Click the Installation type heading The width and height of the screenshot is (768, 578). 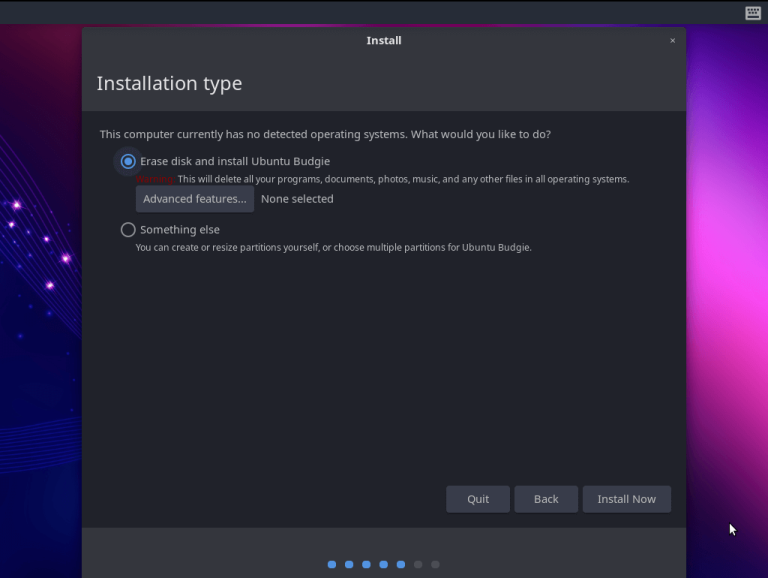tap(169, 84)
